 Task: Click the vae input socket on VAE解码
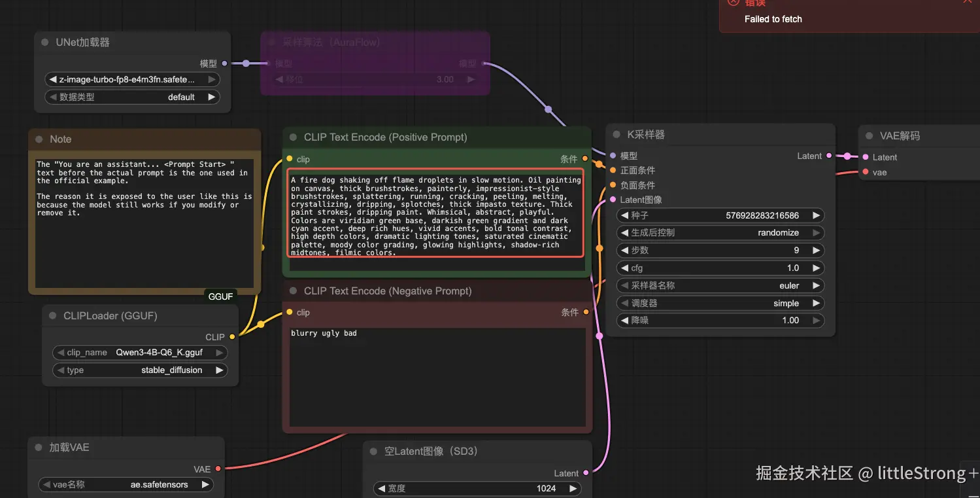tap(866, 172)
